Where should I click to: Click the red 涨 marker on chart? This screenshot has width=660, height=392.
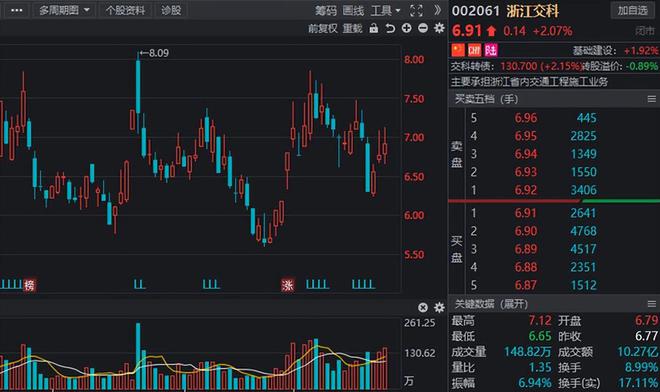(287, 285)
